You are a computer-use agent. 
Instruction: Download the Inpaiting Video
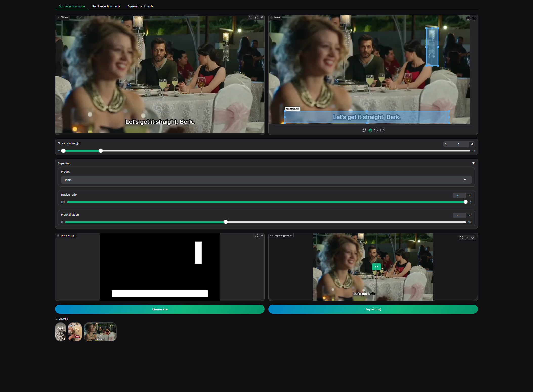point(467,238)
